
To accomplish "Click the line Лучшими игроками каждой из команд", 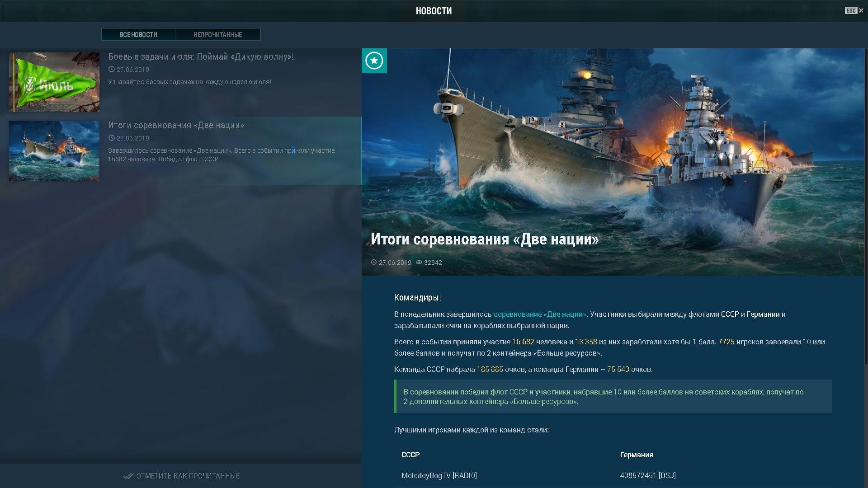I will [x=472, y=430].
